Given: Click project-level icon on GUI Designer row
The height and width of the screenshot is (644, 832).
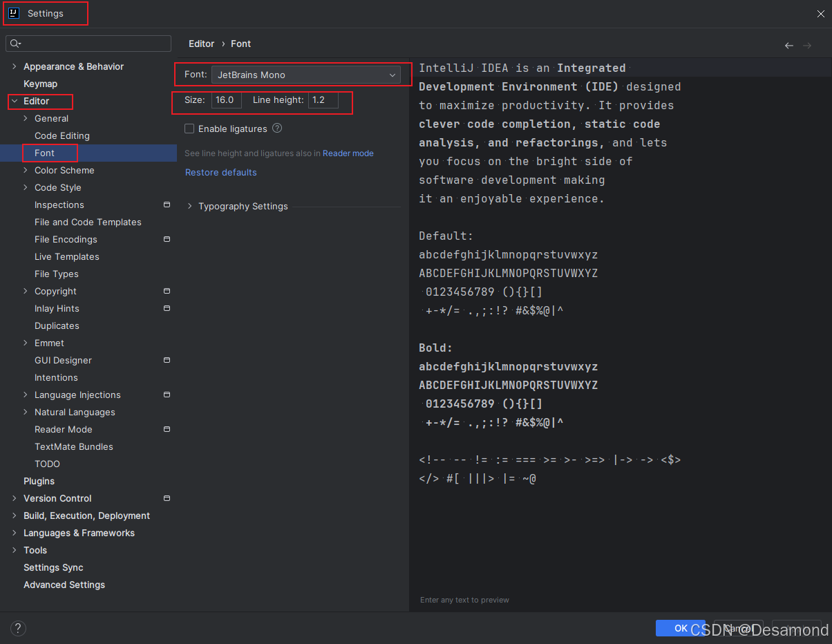Looking at the screenshot, I should click(167, 360).
